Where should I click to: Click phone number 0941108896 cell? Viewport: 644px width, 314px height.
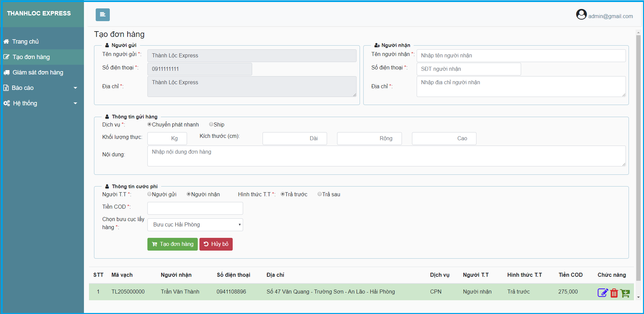tap(231, 292)
